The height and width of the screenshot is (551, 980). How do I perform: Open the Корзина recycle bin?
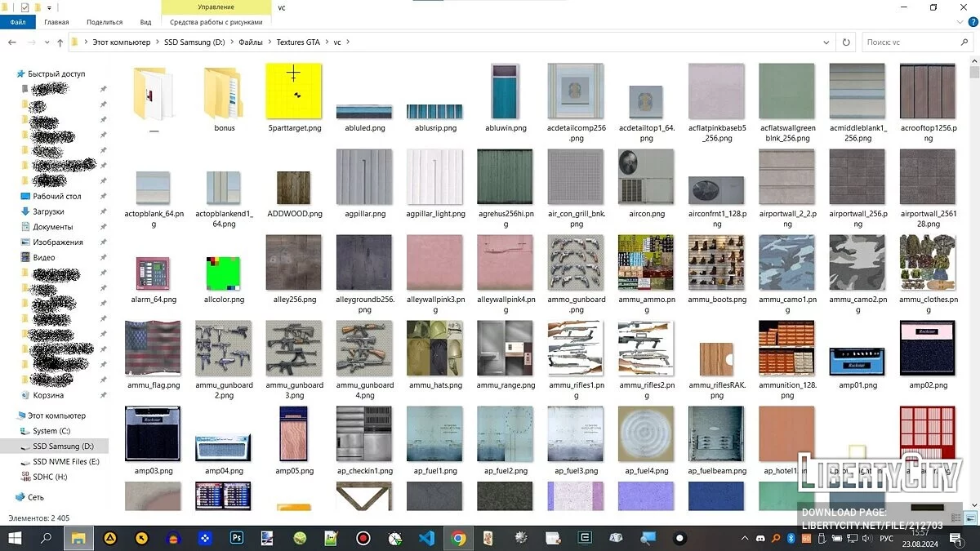[48, 395]
